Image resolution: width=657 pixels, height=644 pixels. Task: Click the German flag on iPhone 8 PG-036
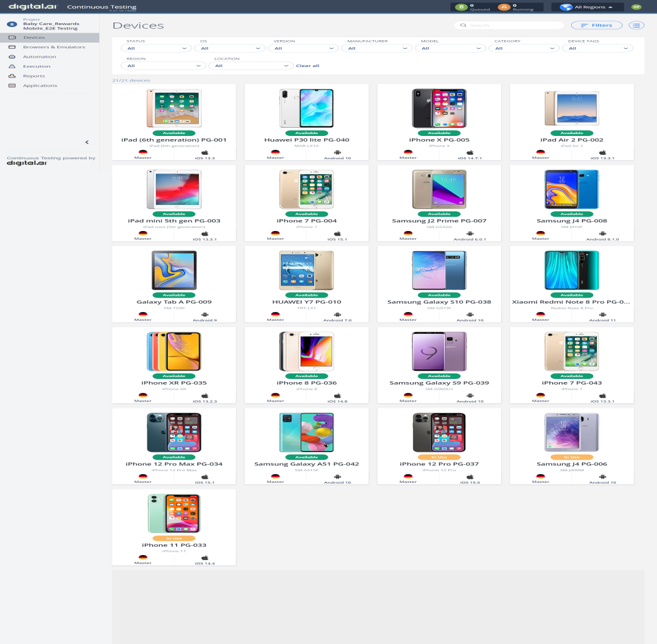tap(275, 396)
